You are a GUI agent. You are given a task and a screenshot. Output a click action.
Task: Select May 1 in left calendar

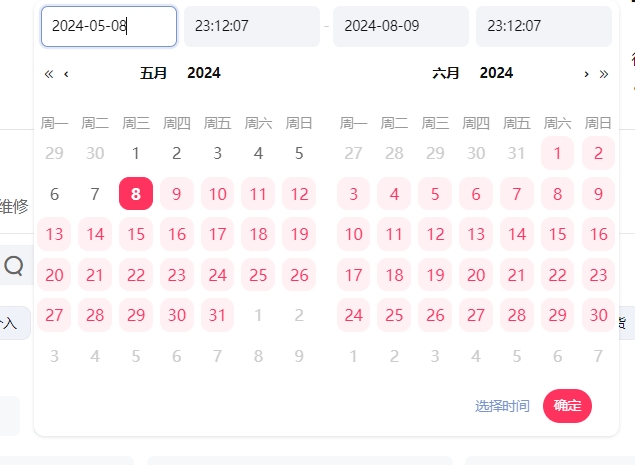tap(136, 153)
